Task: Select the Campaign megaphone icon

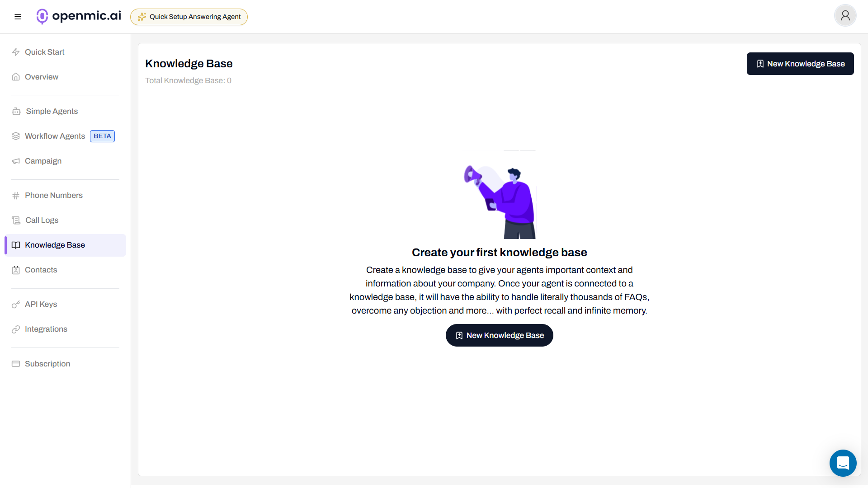Action: (x=16, y=161)
